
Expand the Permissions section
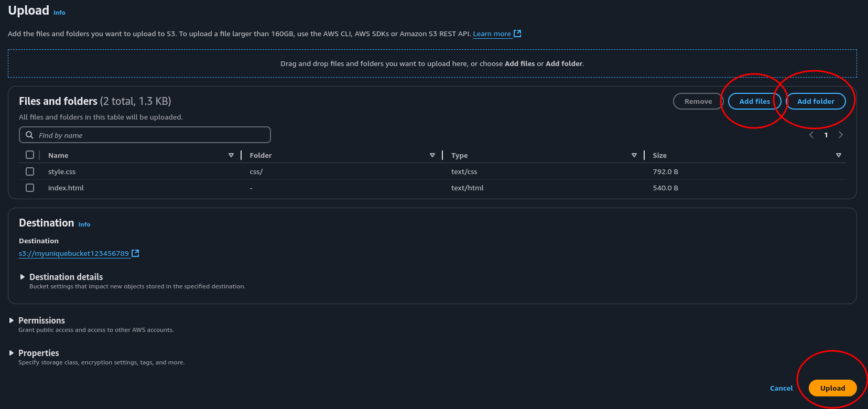[12, 320]
